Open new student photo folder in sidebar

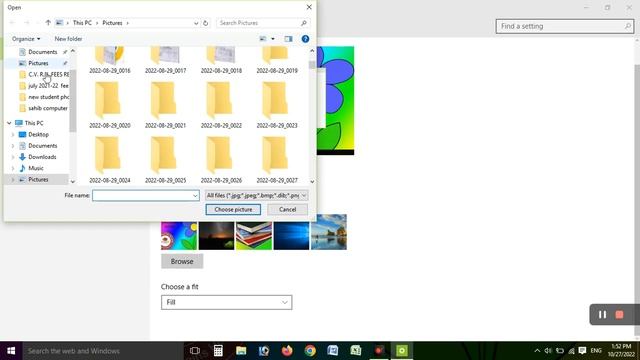[44, 97]
